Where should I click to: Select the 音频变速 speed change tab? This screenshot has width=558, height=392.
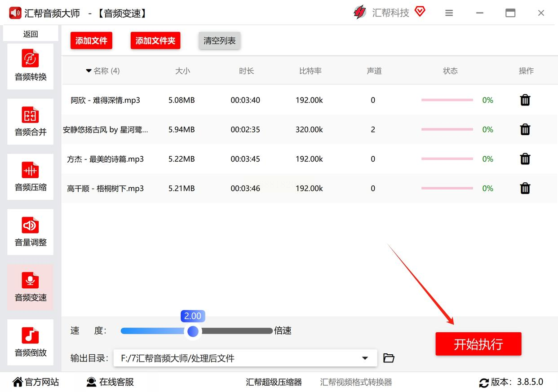(x=31, y=287)
